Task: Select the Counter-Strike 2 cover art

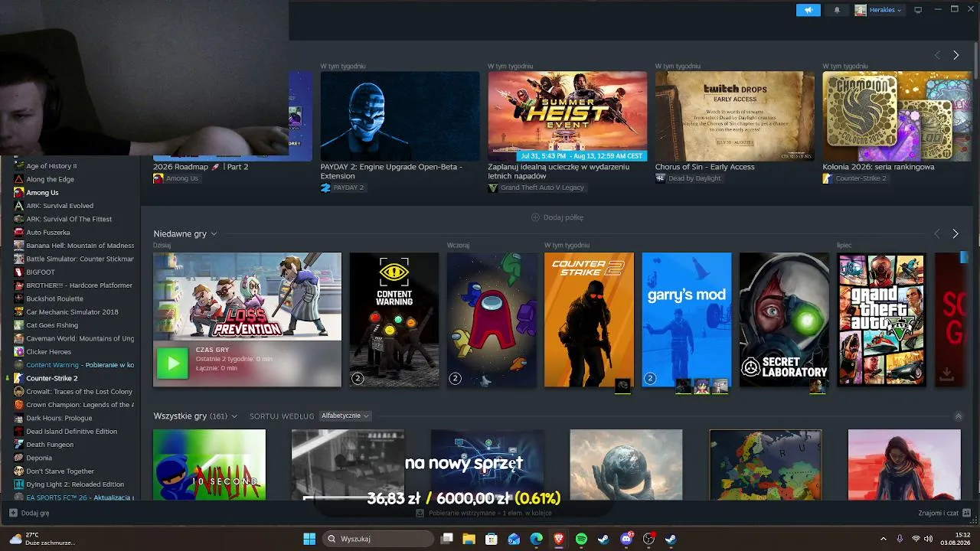Action: [589, 320]
